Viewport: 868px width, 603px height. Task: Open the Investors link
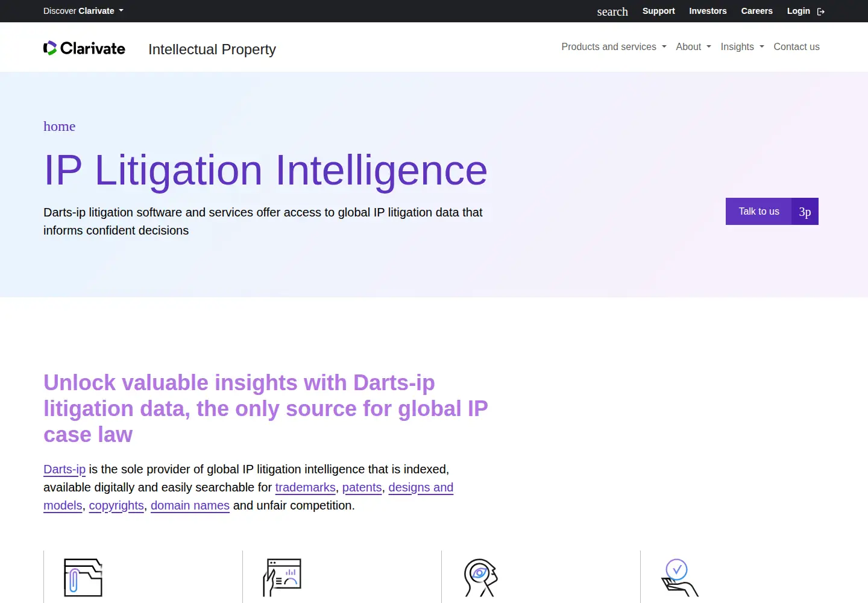pos(708,11)
